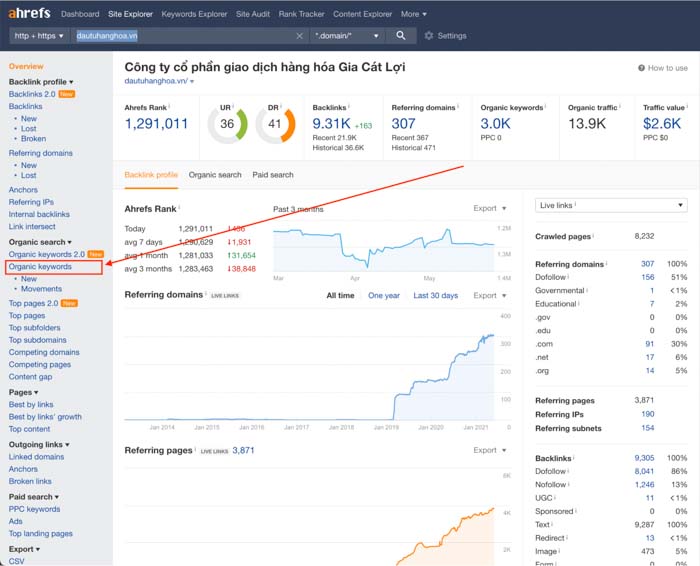
Task: Collapse the Pages sidebar section
Action: pyautogui.click(x=23, y=392)
